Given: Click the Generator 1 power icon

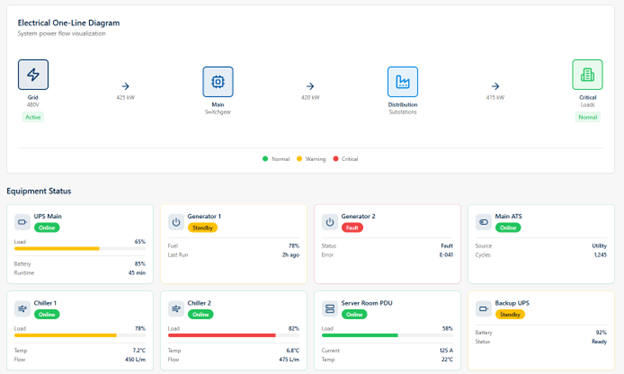Looking at the screenshot, I should (176, 222).
